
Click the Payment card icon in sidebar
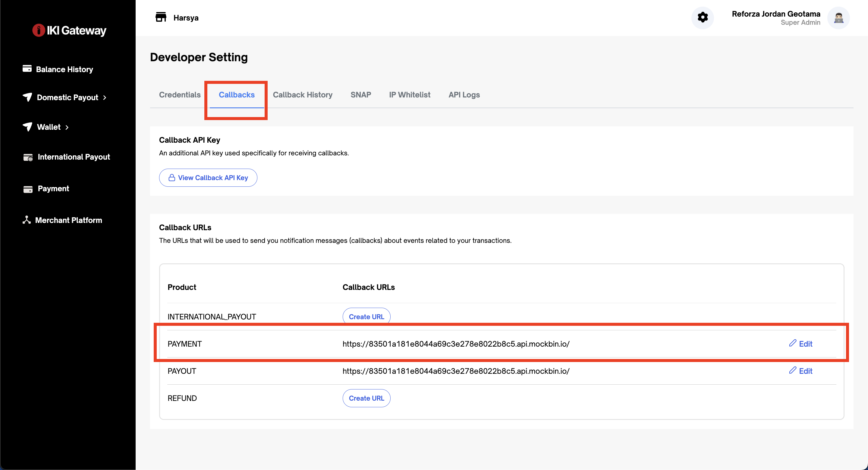pyautogui.click(x=28, y=189)
